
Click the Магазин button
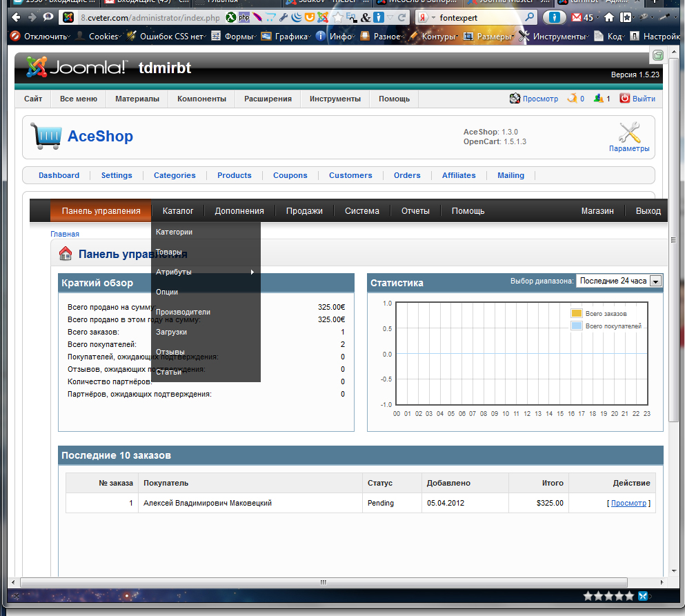[x=597, y=211]
